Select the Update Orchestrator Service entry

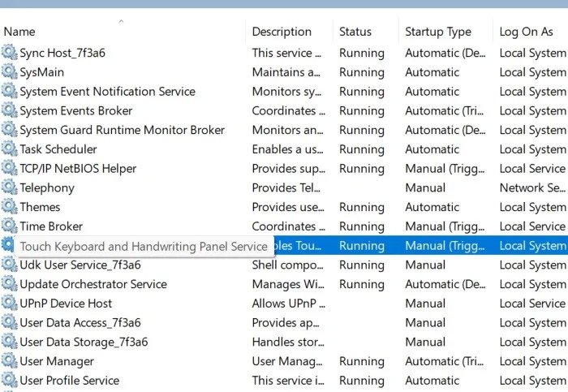(x=93, y=284)
